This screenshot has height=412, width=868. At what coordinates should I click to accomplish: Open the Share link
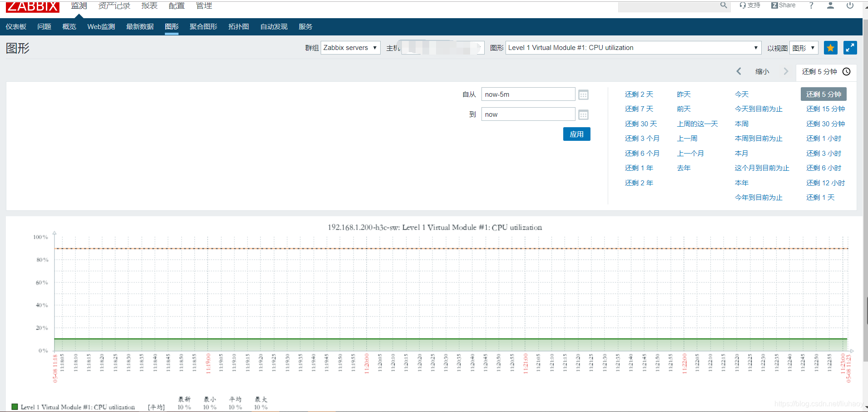(x=784, y=5)
